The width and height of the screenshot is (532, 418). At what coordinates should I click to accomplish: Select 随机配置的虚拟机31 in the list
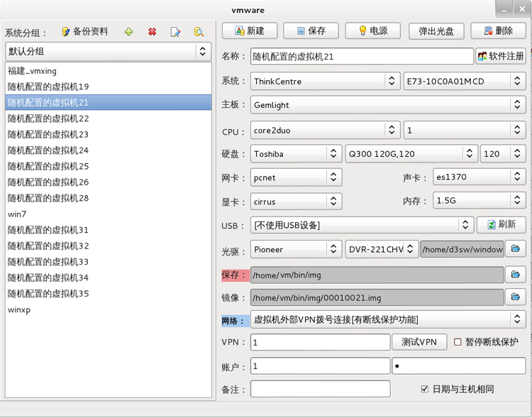tap(109, 230)
